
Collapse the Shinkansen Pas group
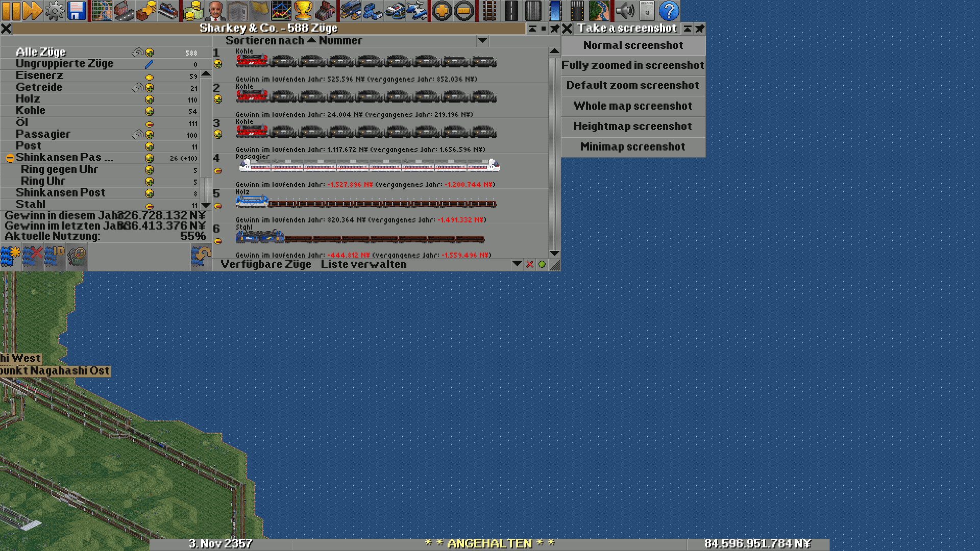tap(10, 158)
